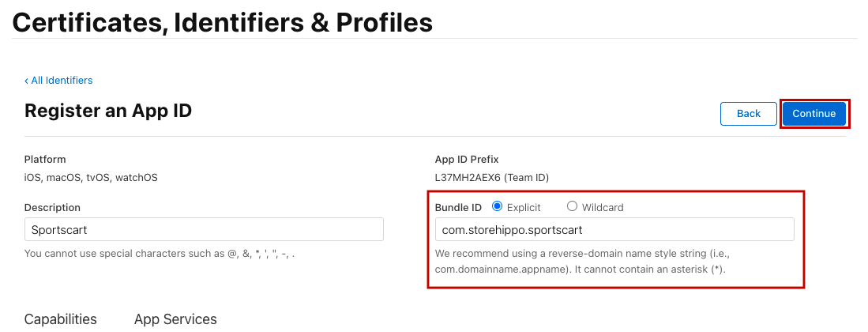Click the App ID Prefix label
Viewport: 868px width, 332px height.
pos(467,159)
